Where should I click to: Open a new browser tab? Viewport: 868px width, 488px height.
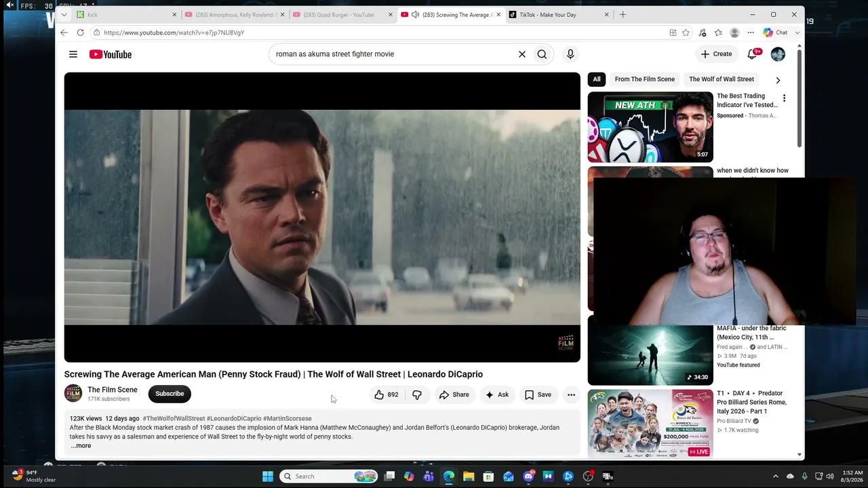click(623, 14)
